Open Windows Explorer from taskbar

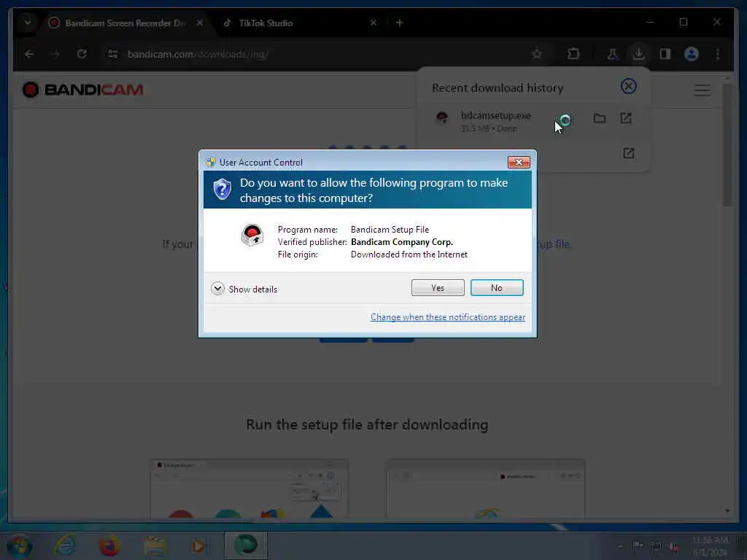coord(155,545)
